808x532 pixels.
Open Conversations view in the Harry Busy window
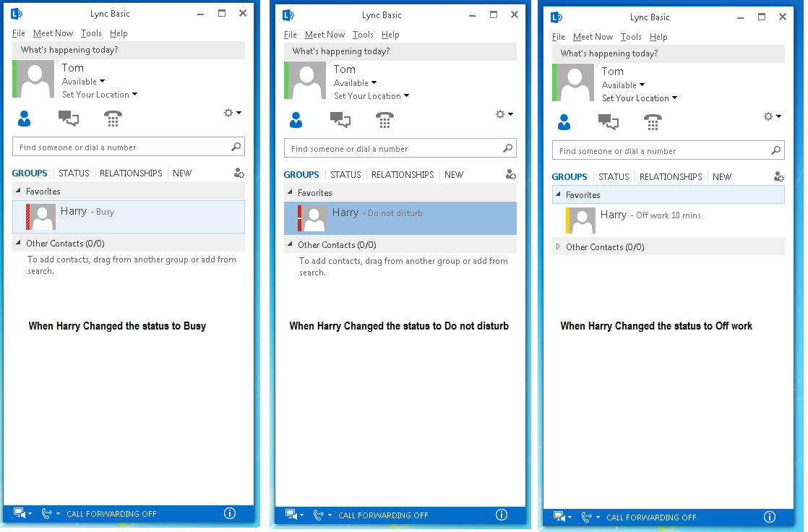click(69, 119)
